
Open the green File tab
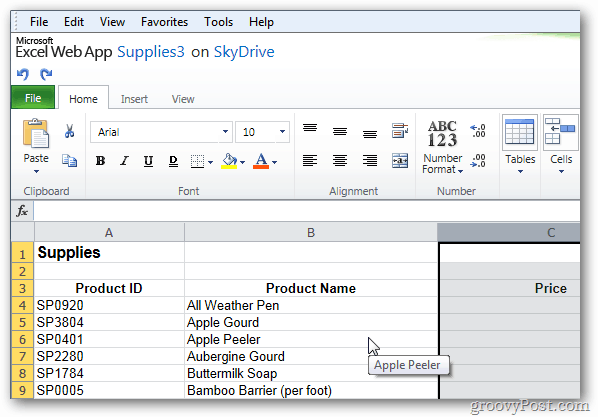pyautogui.click(x=33, y=98)
